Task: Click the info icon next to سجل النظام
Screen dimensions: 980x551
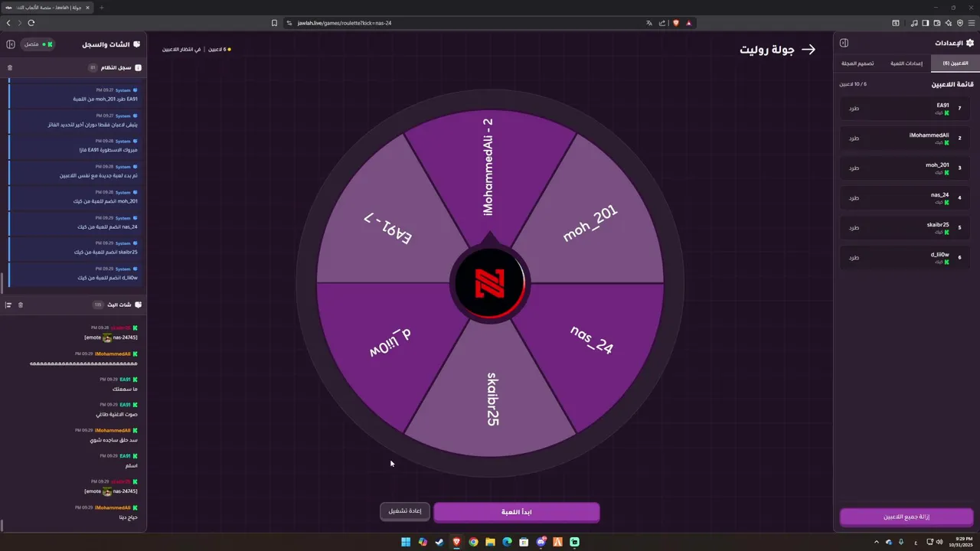Action: (x=138, y=67)
